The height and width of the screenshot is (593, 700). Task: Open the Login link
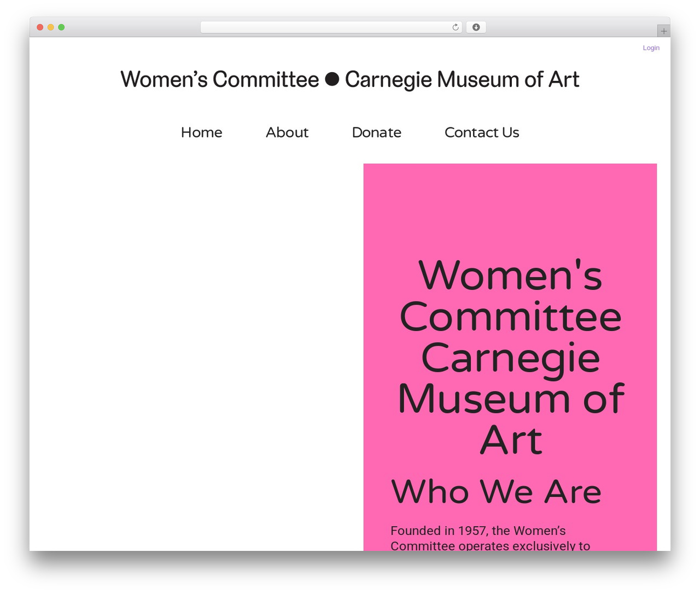click(x=651, y=48)
